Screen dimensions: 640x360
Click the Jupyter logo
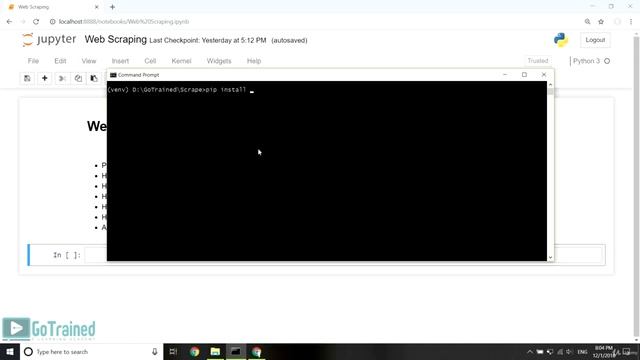[x=49, y=40]
